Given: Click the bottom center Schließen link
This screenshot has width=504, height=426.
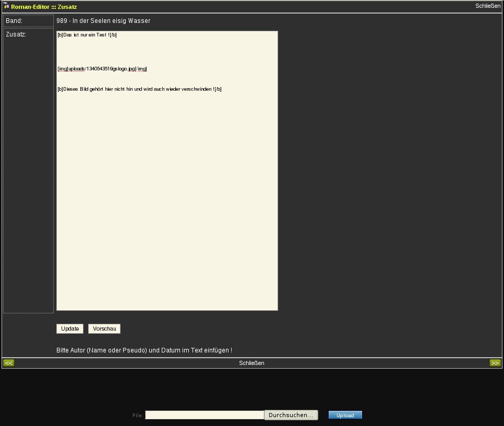Looking at the screenshot, I should (251, 363).
